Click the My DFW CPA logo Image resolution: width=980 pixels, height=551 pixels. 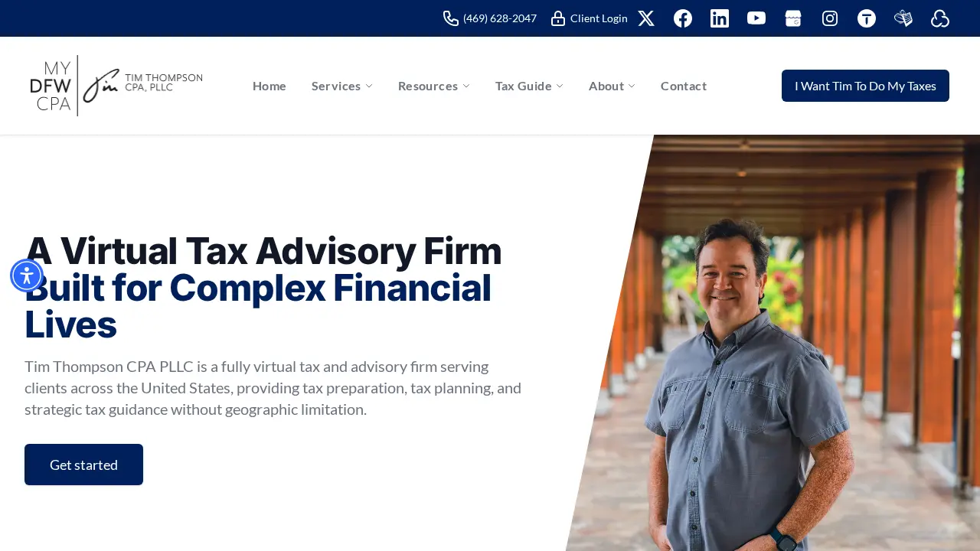coord(116,86)
